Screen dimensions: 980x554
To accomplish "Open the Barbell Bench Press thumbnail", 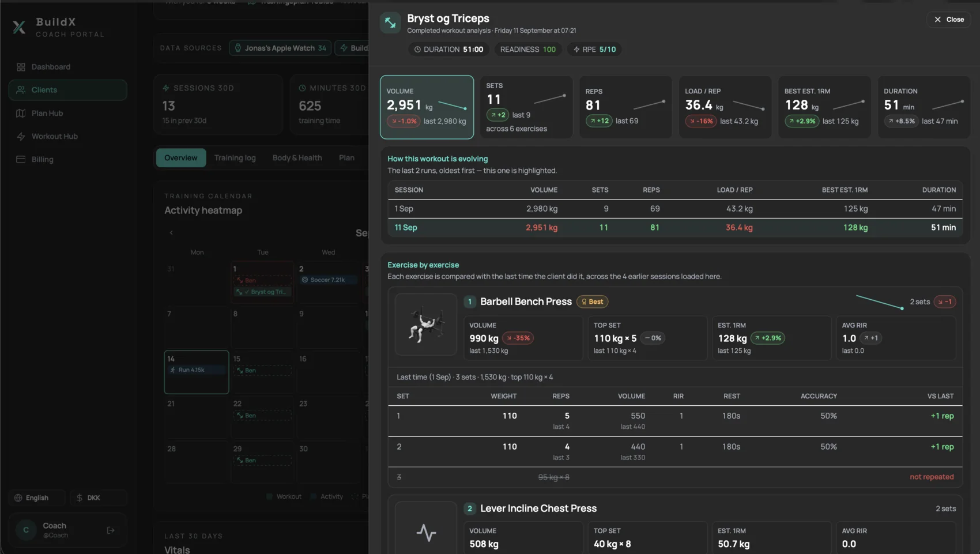I will tap(426, 325).
